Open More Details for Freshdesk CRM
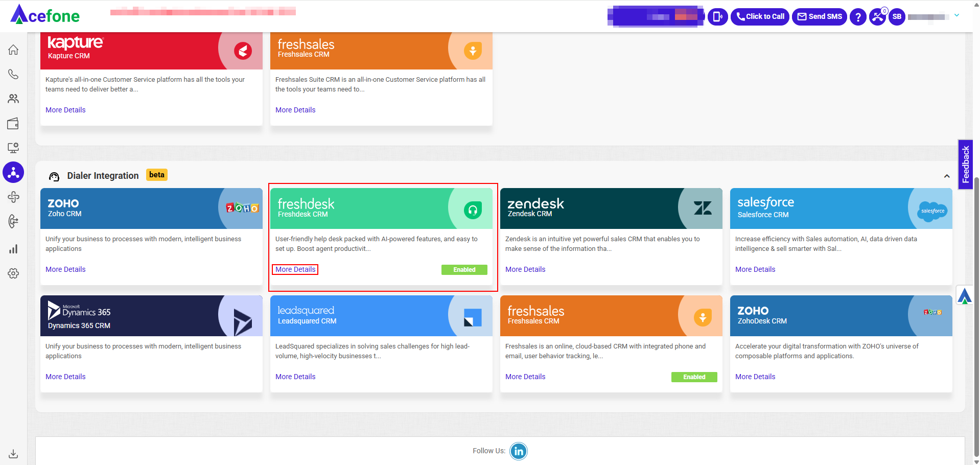Screen dimensions: 980x465 [x=295, y=269]
